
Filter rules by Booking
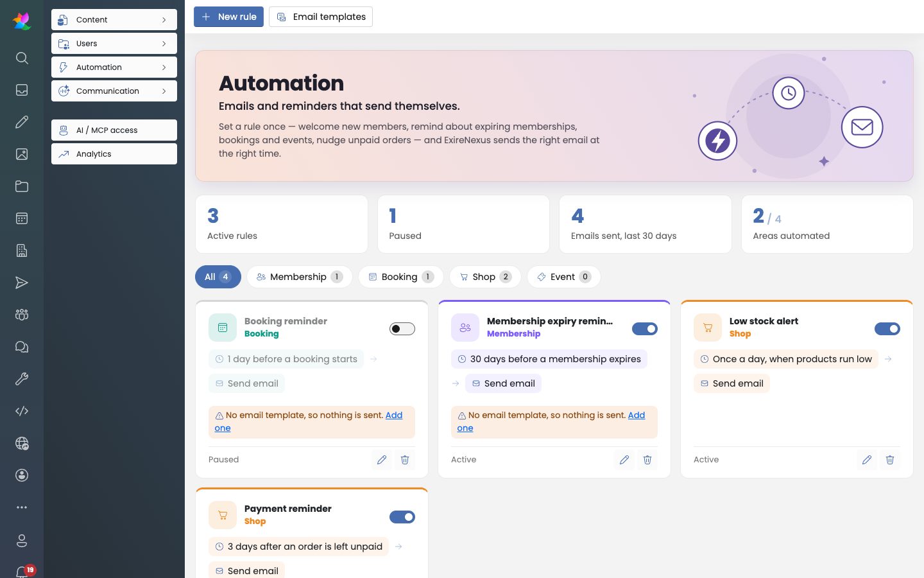point(401,277)
